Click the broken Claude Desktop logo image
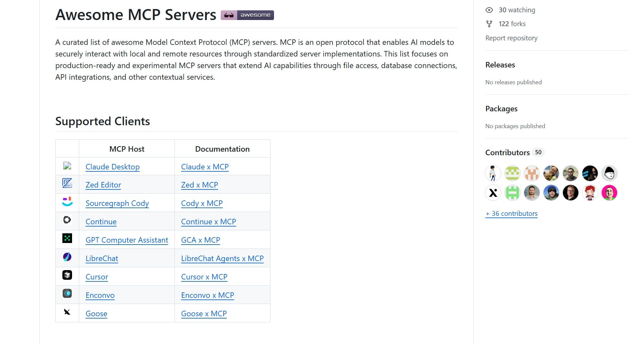Screen dimensions: 644x344 point(67,166)
